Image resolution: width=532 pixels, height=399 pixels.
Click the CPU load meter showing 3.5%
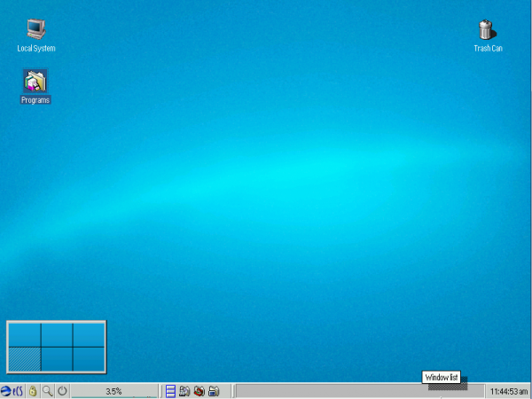coord(113,390)
